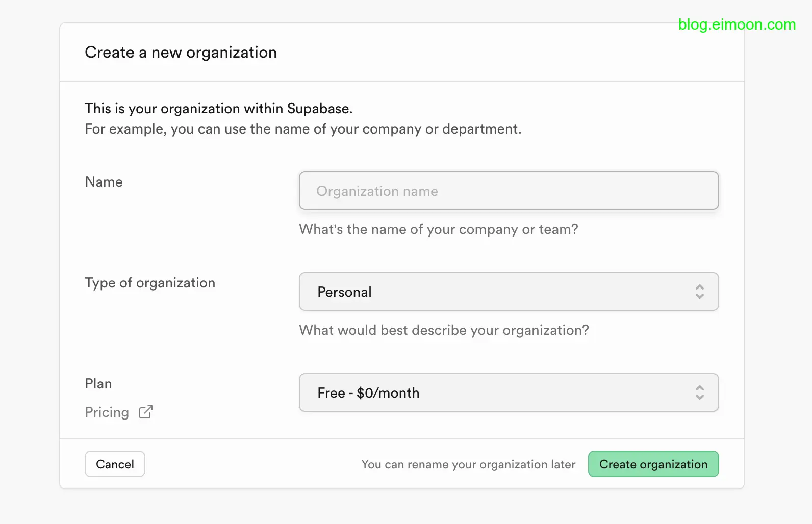Click the Name field label
This screenshot has width=812, height=524.
(x=104, y=182)
